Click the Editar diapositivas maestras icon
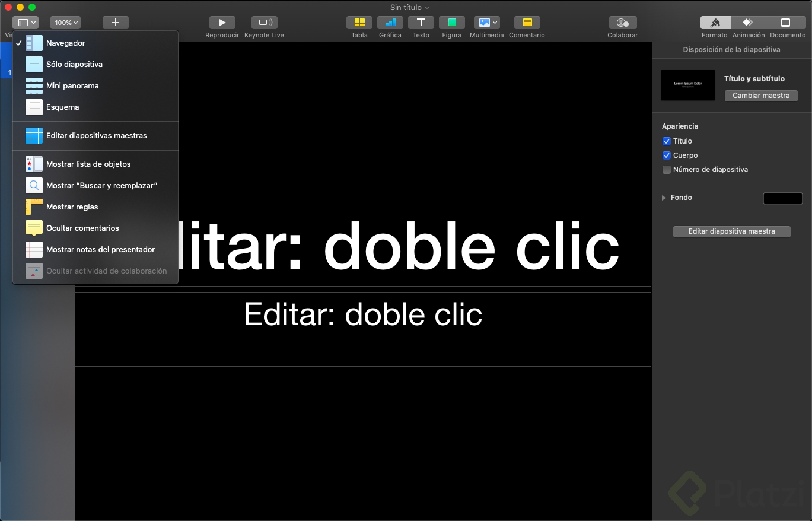Screen dimensions: 812x521 tap(34, 136)
